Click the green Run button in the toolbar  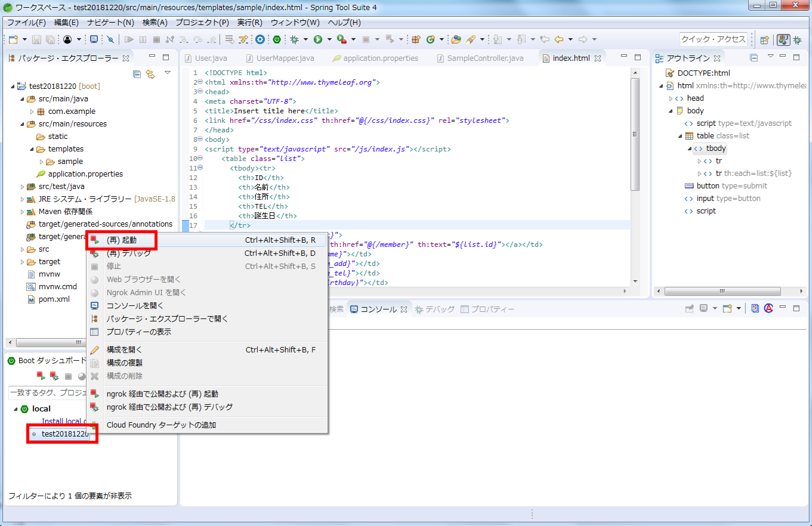tap(318, 39)
